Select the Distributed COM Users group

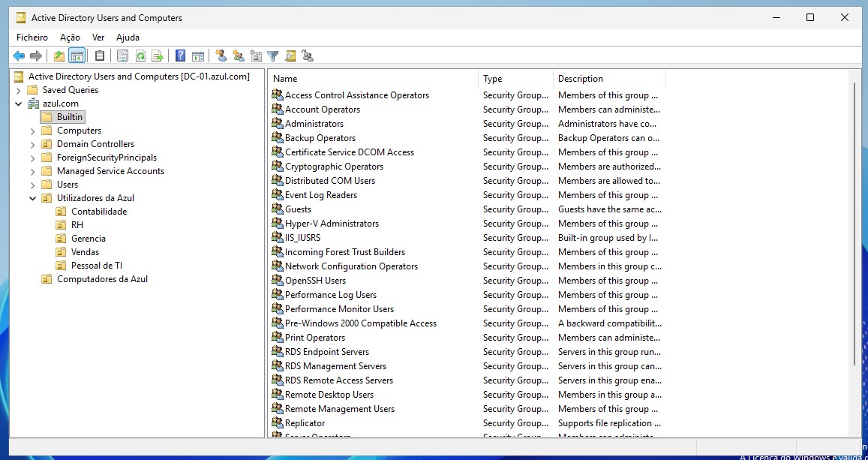[x=330, y=180]
